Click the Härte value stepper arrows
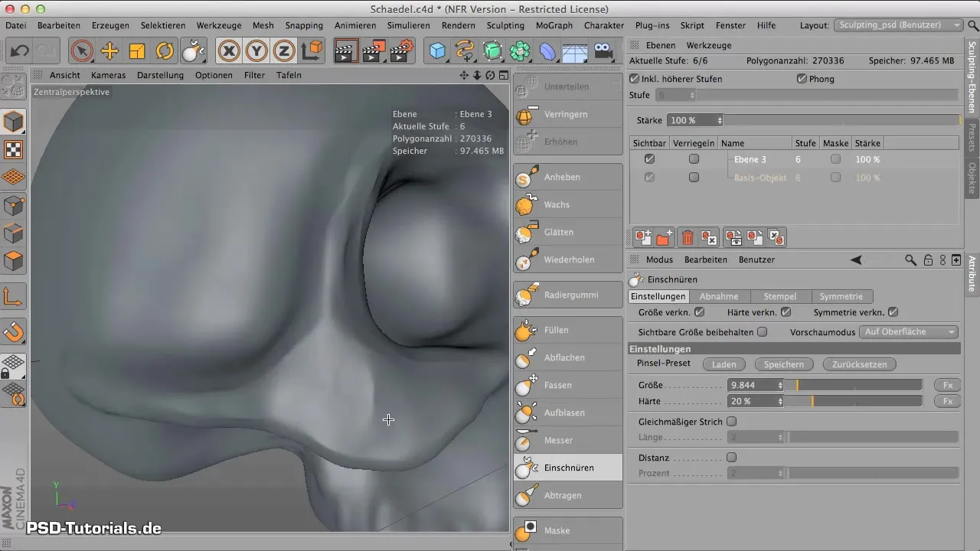The height and width of the screenshot is (551, 980). (x=780, y=401)
